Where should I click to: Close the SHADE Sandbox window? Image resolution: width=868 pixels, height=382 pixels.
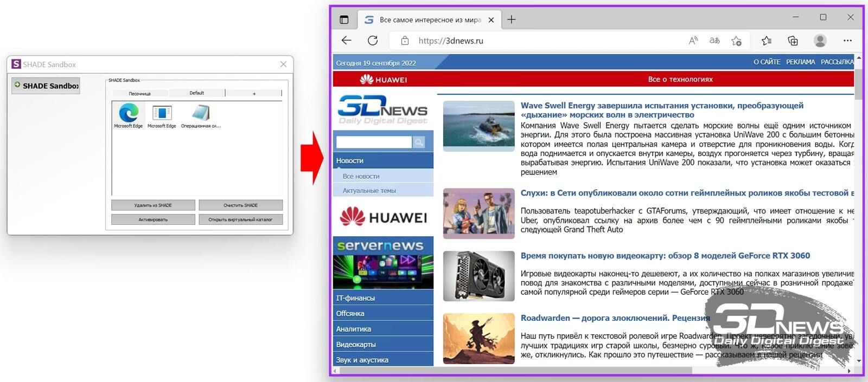[283, 64]
